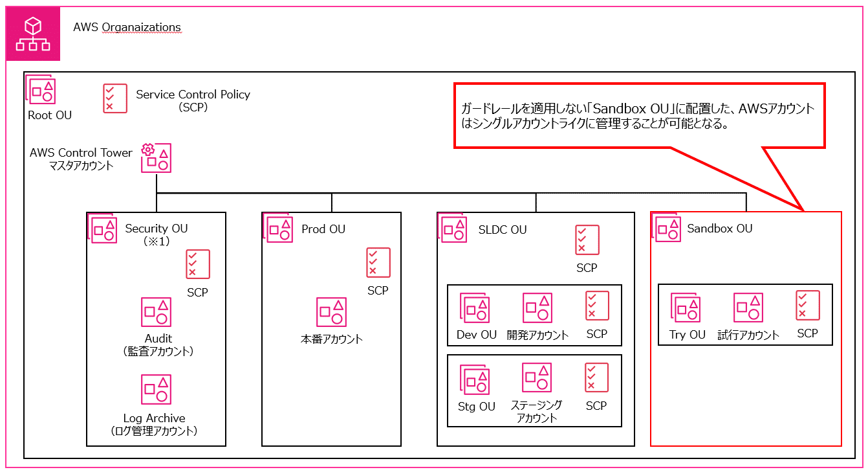Click the 試行アカウント label
The width and height of the screenshot is (868, 472).
point(748,335)
